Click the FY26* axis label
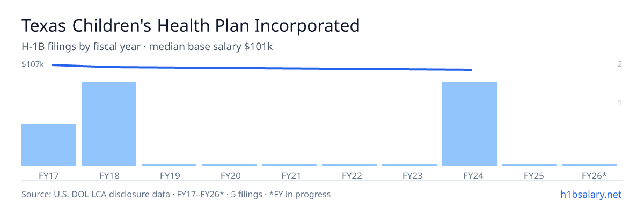This screenshot has height=215, width=644. tap(594, 176)
